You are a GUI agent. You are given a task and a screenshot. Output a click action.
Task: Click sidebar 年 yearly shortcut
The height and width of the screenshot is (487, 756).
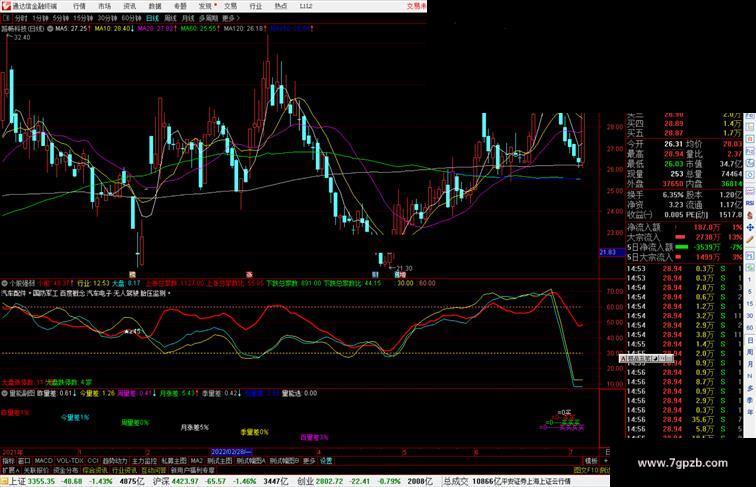[x=750, y=412]
